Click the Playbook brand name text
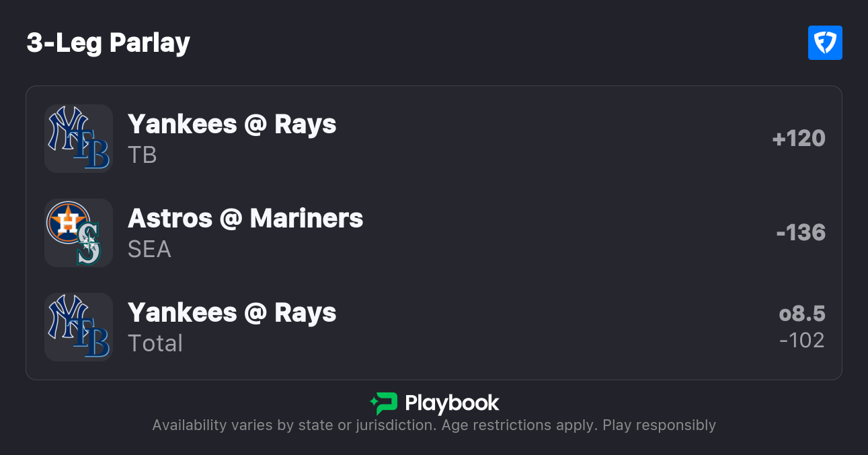The height and width of the screenshot is (455, 868). (452, 403)
